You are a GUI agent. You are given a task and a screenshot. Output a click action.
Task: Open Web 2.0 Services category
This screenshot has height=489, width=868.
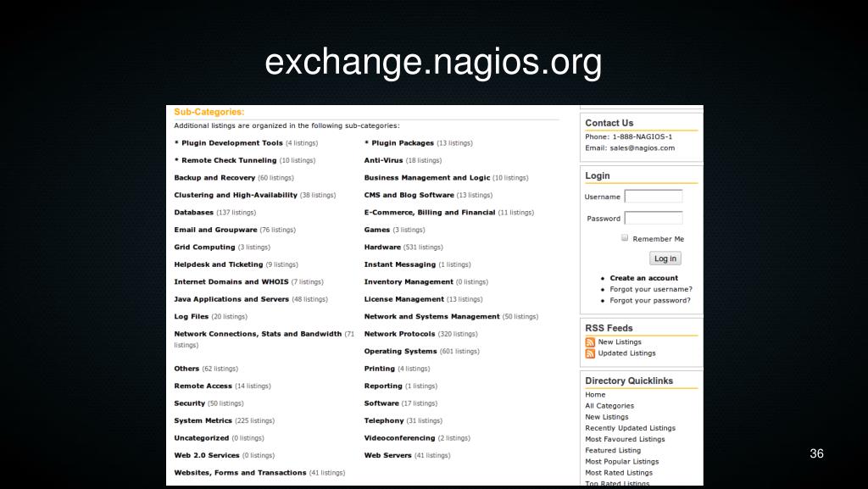(x=207, y=455)
